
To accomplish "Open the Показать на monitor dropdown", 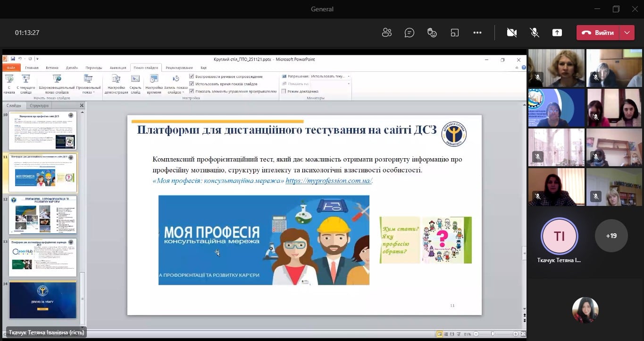I will pos(330,84).
